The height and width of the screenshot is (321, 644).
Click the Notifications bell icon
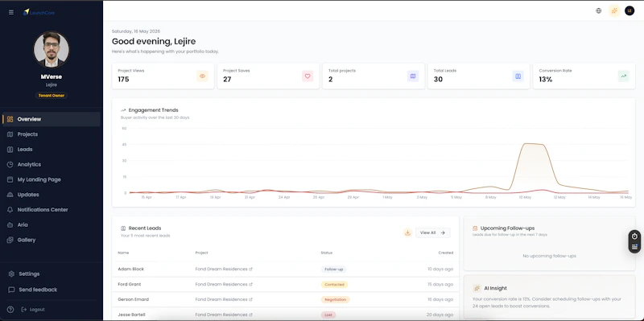point(10,209)
